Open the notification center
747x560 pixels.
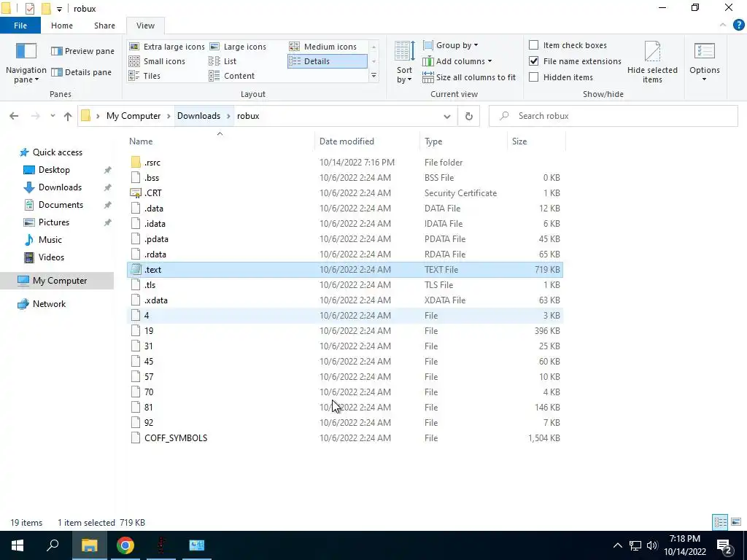pos(724,545)
